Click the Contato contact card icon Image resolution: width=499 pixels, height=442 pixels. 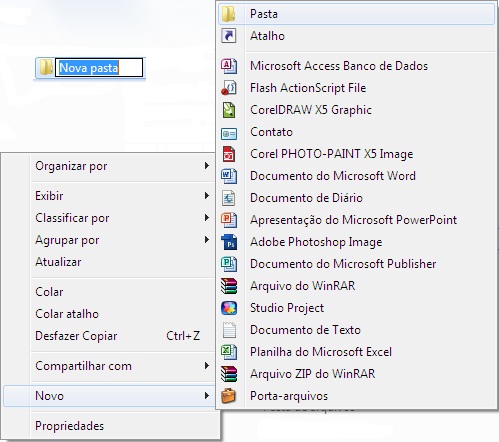coord(229,134)
